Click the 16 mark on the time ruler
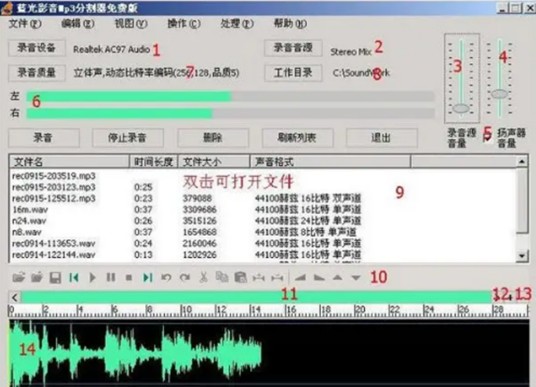Image resolution: width=536 pixels, height=387 pixels. tap(291, 310)
